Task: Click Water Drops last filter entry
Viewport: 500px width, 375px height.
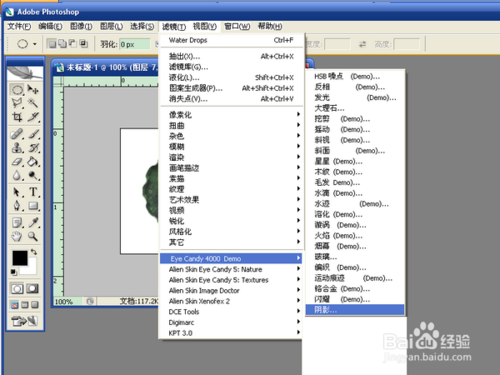Action: point(232,40)
